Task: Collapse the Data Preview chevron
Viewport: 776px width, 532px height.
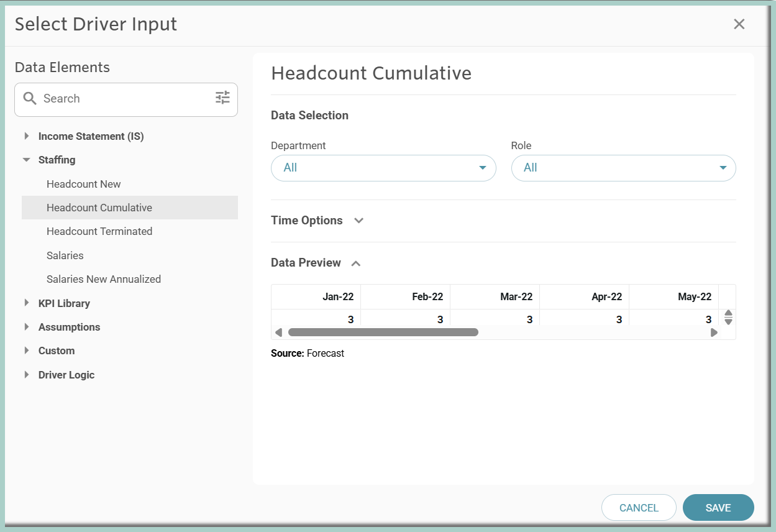Action: (x=356, y=264)
